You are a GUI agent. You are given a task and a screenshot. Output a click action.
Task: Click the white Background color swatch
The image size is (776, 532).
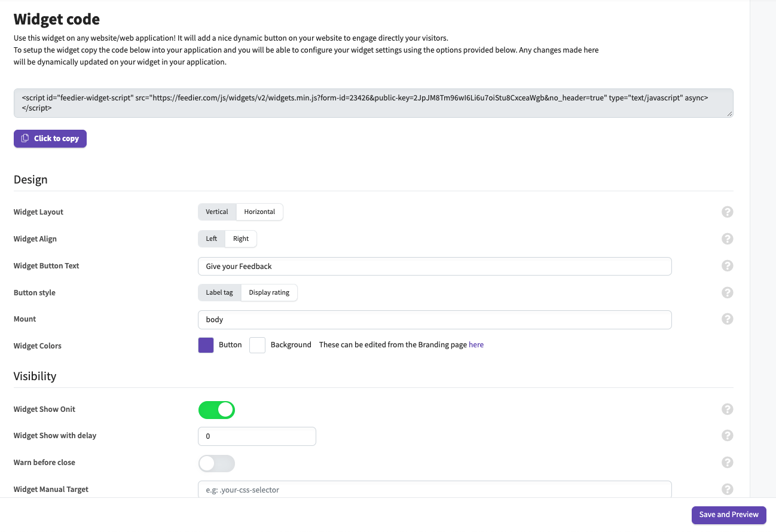click(x=257, y=345)
